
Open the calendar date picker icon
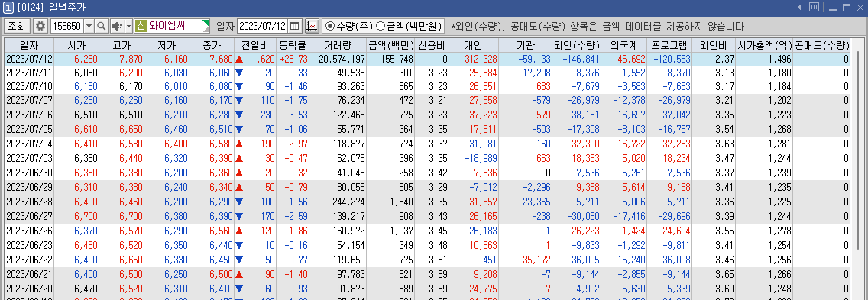(x=294, y=26)
